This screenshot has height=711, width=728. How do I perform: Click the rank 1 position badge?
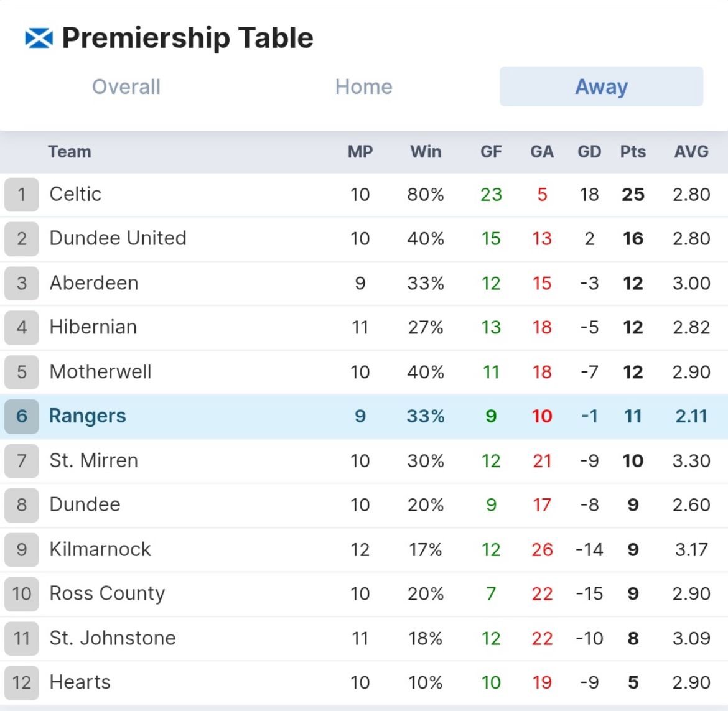21,195
